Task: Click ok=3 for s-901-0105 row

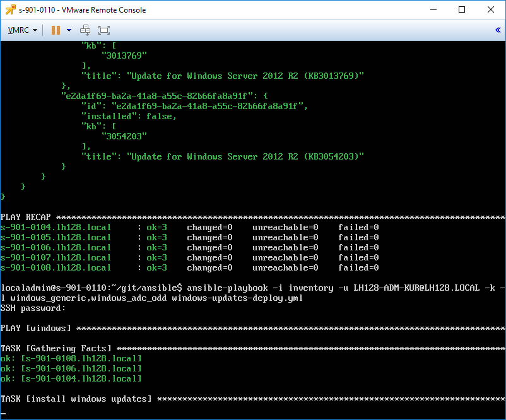Action: [x=156, y=237]
